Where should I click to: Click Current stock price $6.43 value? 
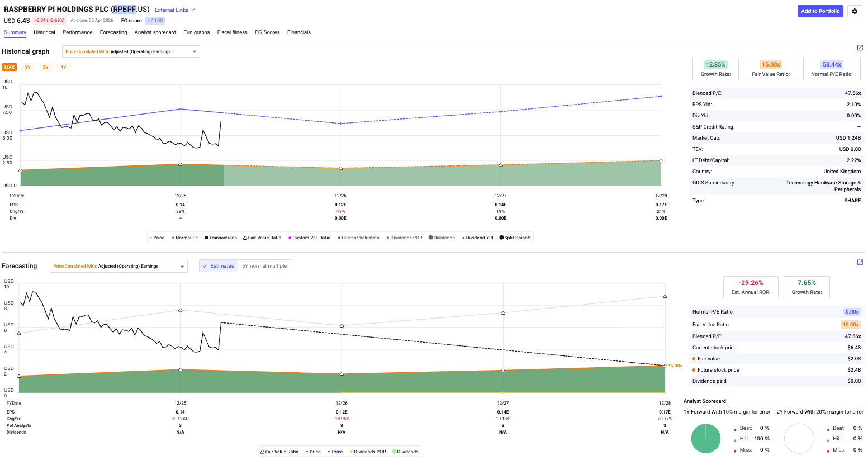[854, 348]
